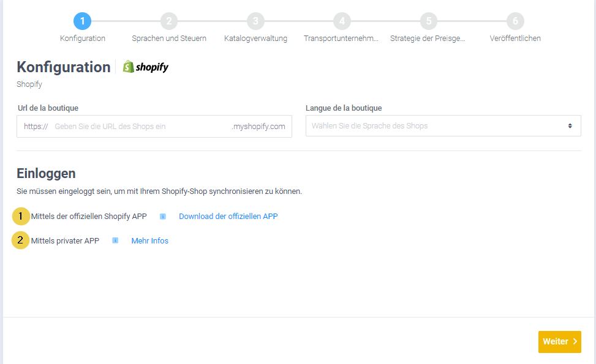The width and height of the screenshot is (596, 364).
Task: Click info icon beside offiziellen Shopify APP
Action: (163, 217)
